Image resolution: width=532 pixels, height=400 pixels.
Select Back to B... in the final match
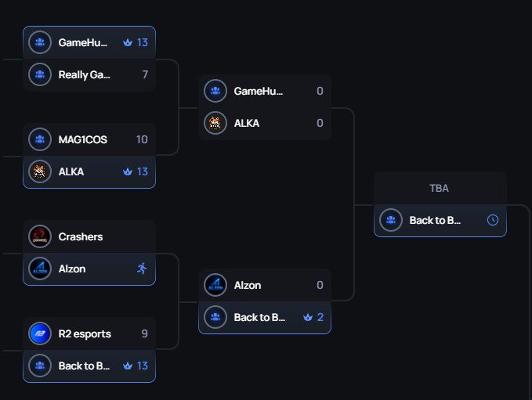435,220
